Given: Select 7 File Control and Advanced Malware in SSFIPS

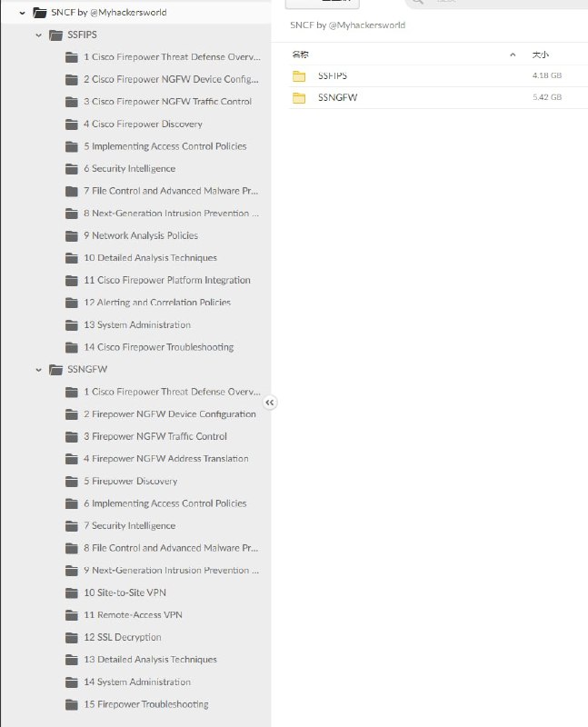Looking at the screenshot, I should (x=171, y=191).
